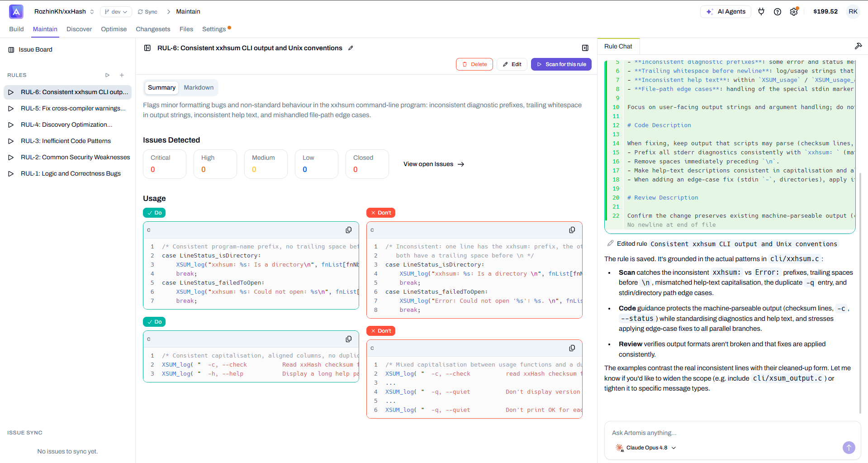Image resolution: width=868 pixels, height=463 pixels.
Task: Rename rule title with pencil icon
Action: tap(351, 48)
